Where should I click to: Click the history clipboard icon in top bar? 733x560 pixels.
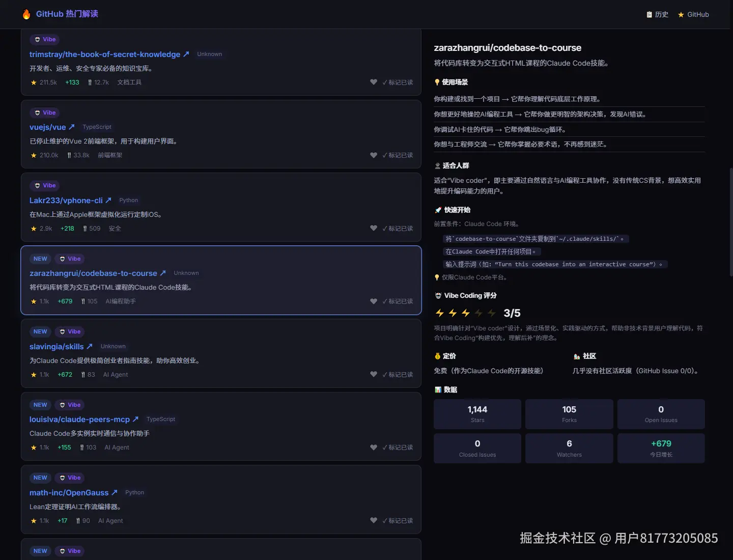tap(649, 14)
